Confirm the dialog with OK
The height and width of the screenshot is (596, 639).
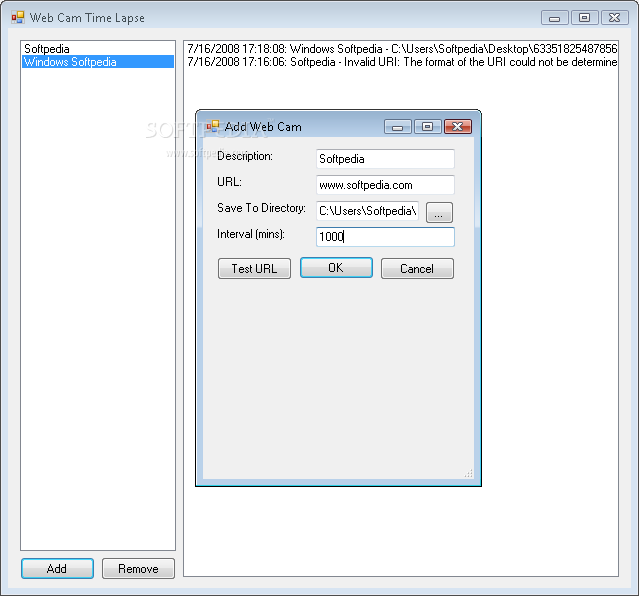pyautogui.click(x=336, y=268)
